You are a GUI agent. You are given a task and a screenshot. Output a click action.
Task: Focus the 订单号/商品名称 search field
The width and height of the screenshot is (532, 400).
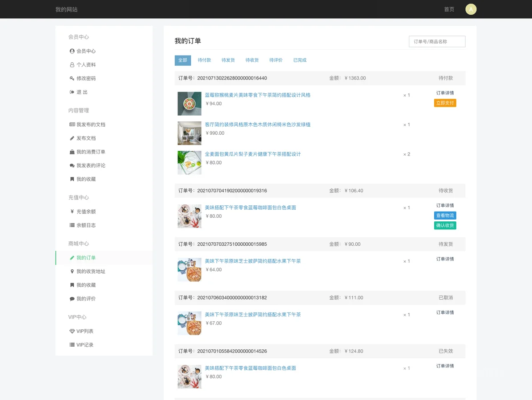click(x=437, y=42)
